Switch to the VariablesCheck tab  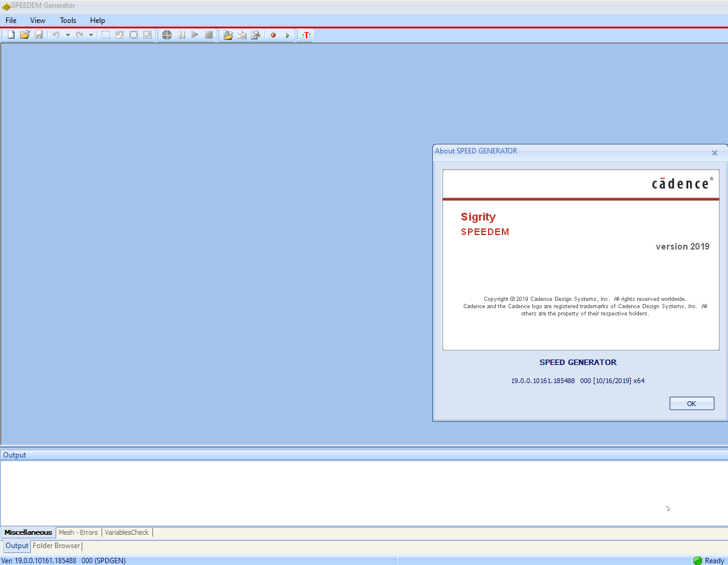point(126,532)
